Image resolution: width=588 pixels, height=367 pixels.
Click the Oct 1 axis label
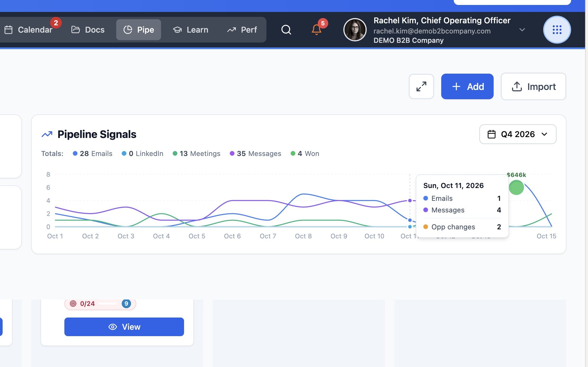point(55,236)
